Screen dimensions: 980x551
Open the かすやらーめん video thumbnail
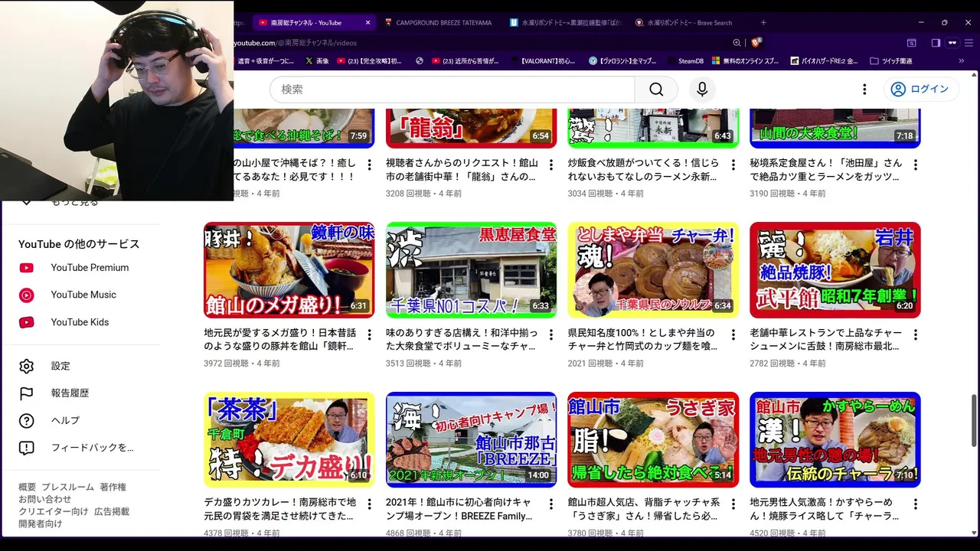835,440
